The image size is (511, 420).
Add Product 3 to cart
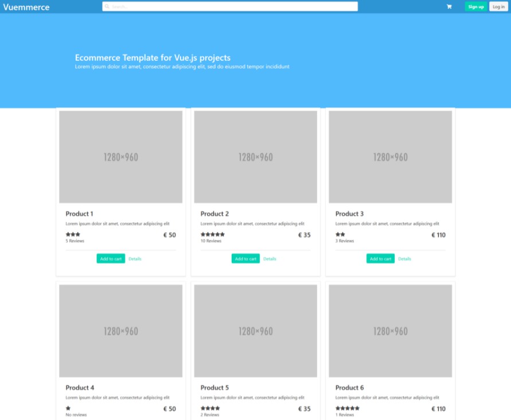380,258
